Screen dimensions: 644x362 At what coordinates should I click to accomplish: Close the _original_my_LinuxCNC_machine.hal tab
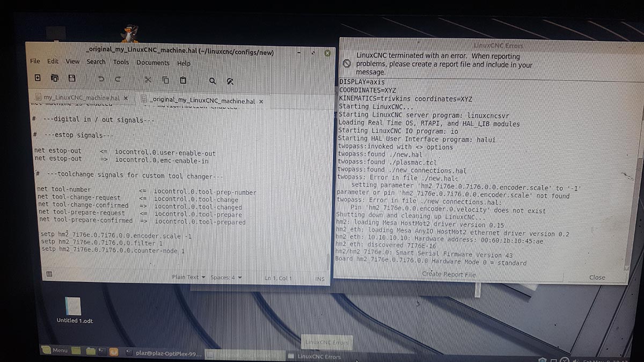261,101
